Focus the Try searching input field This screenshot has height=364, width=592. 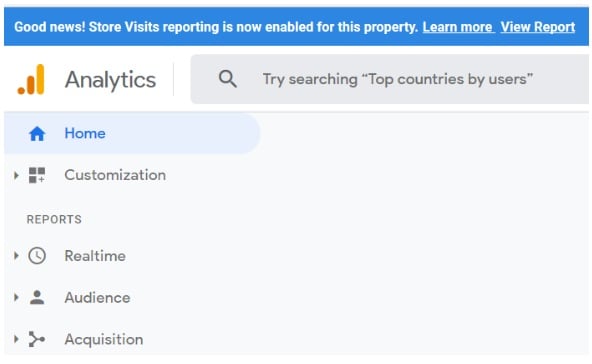(390, 79)
